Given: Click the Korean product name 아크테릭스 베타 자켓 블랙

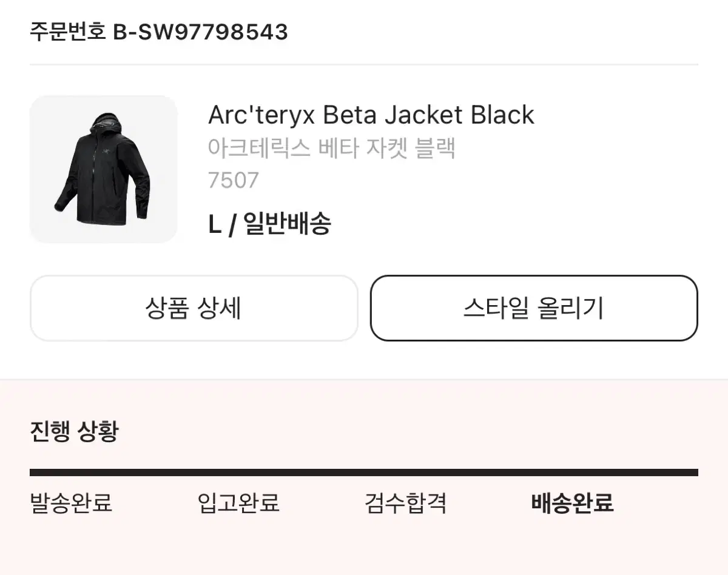Looking at the screenshot, I should pos(332,148).
